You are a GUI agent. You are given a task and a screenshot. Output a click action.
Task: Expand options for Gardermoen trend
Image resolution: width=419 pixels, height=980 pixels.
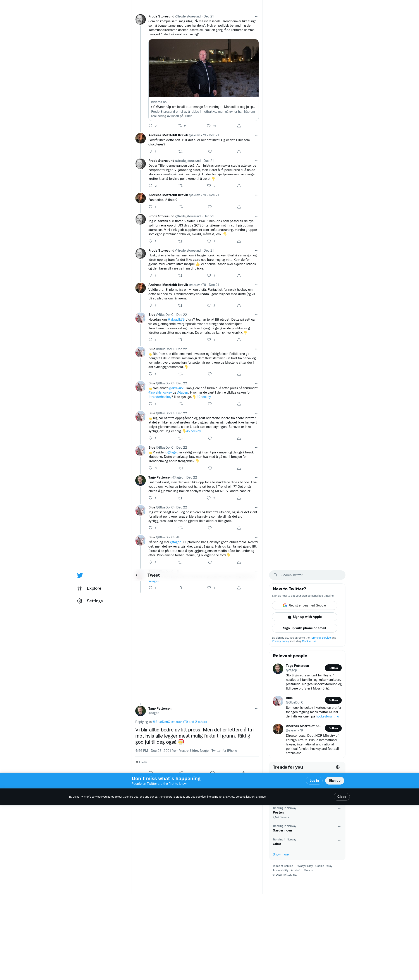tap(340, 827)
